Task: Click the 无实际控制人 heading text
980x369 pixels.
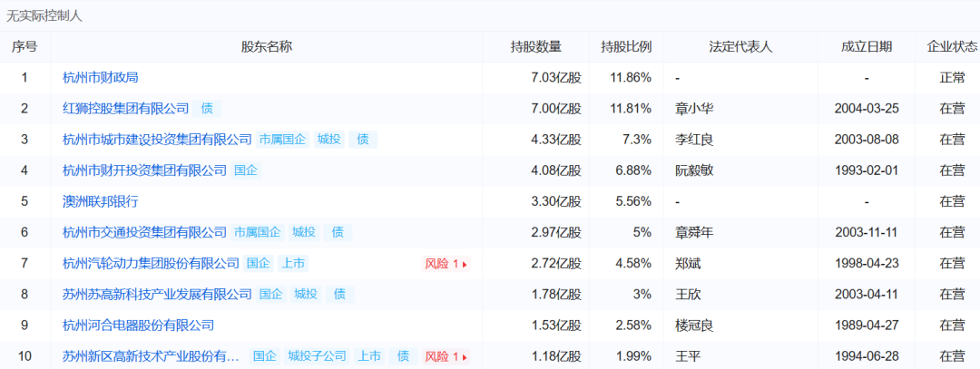Action: (44, 16)
